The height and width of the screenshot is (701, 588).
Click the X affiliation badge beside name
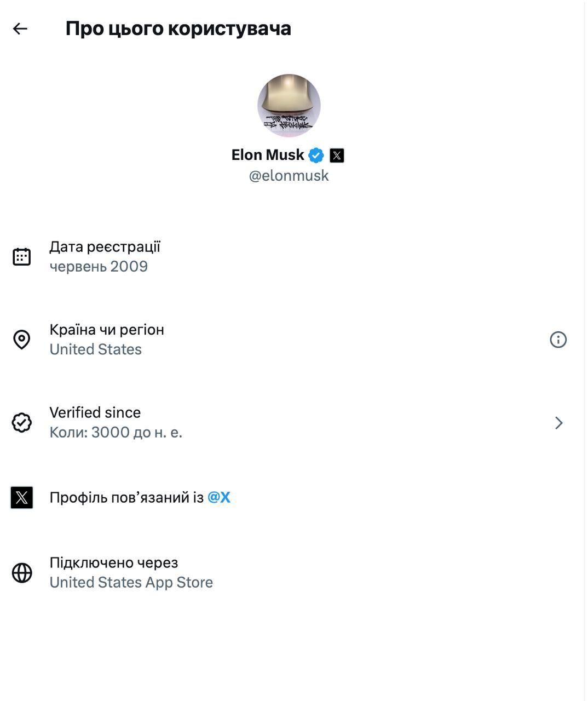click(x=337, y=156)
